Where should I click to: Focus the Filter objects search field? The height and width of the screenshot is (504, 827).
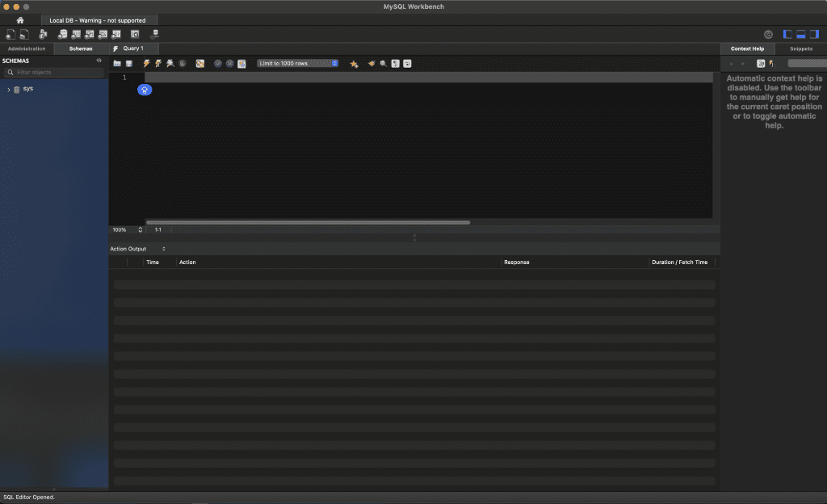coord(55,72)
